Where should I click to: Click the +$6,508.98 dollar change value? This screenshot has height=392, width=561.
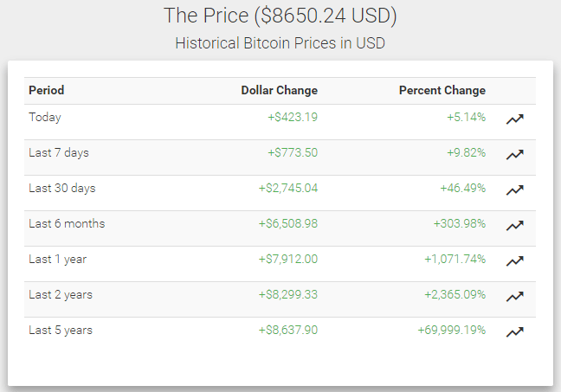287,223
